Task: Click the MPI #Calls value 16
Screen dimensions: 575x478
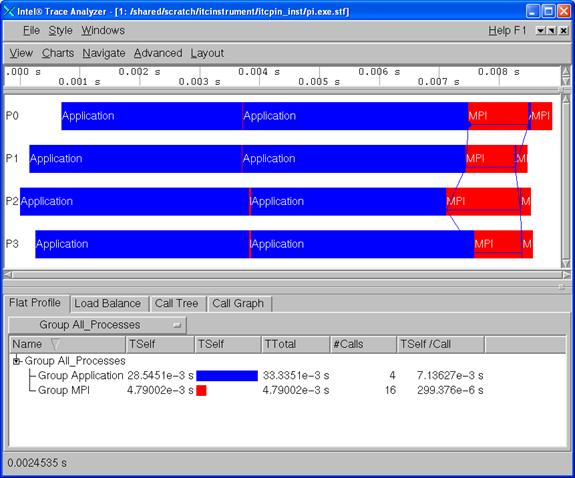Action: [390, 390]
